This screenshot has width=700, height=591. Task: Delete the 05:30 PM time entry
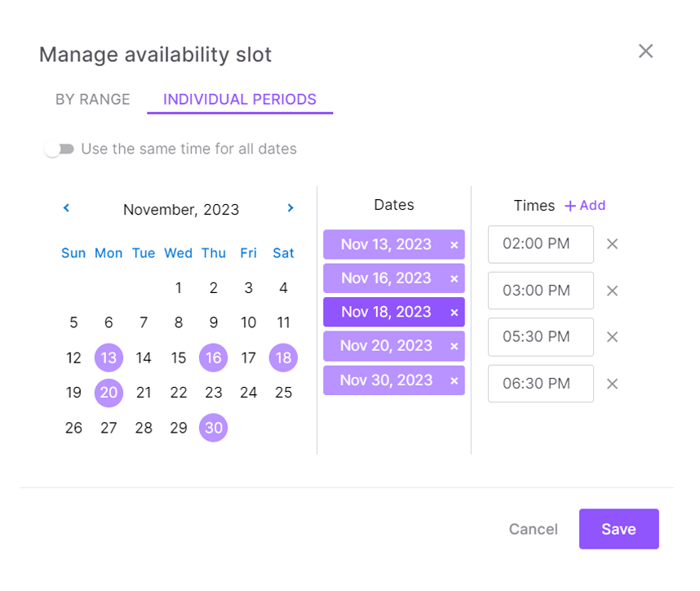click(613, 337)
